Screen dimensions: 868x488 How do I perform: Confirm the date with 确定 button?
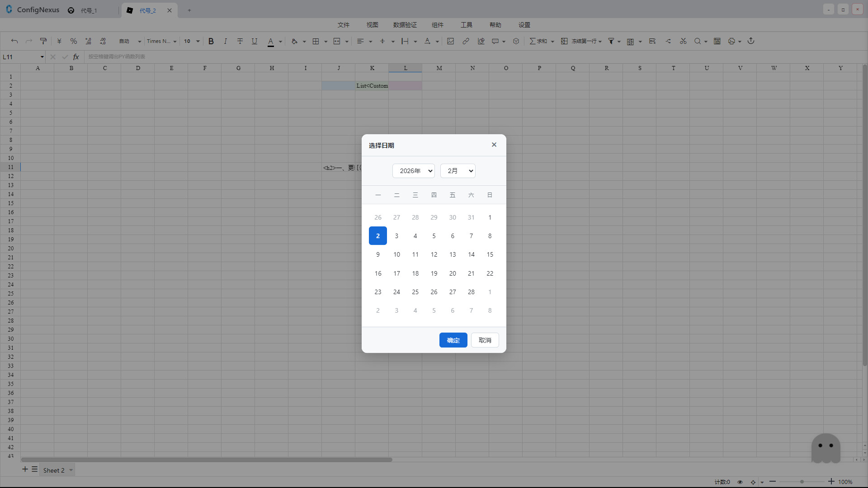click(x=453, y=340)
